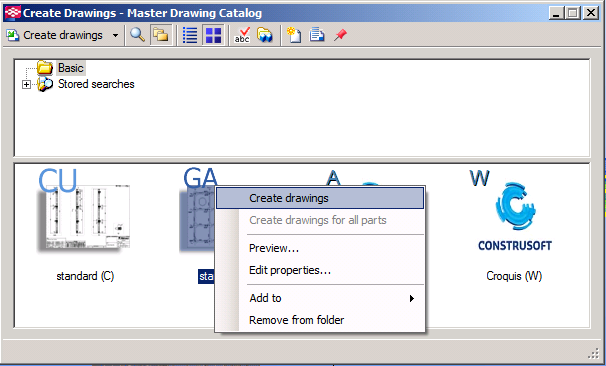The width and height of the screenshot is (606, 366).
Task: Minimize the Master Drawing Catalog window
Action: [556, 13]
